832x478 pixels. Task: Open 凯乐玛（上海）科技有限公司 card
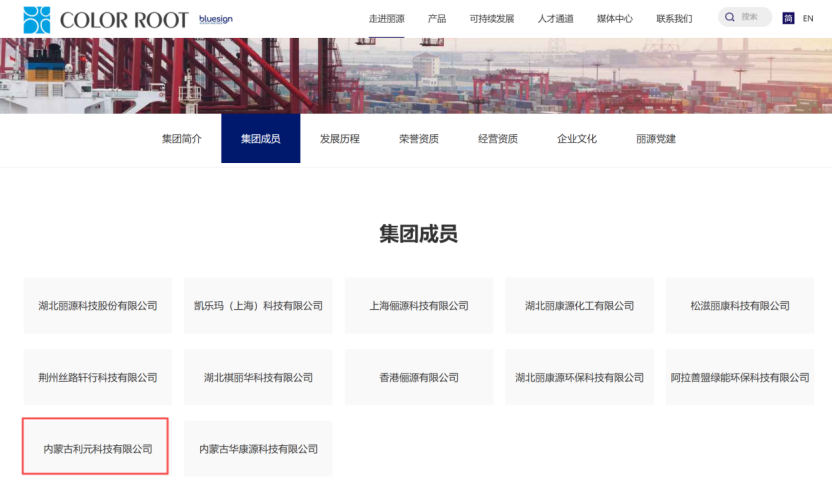(258, 306)
